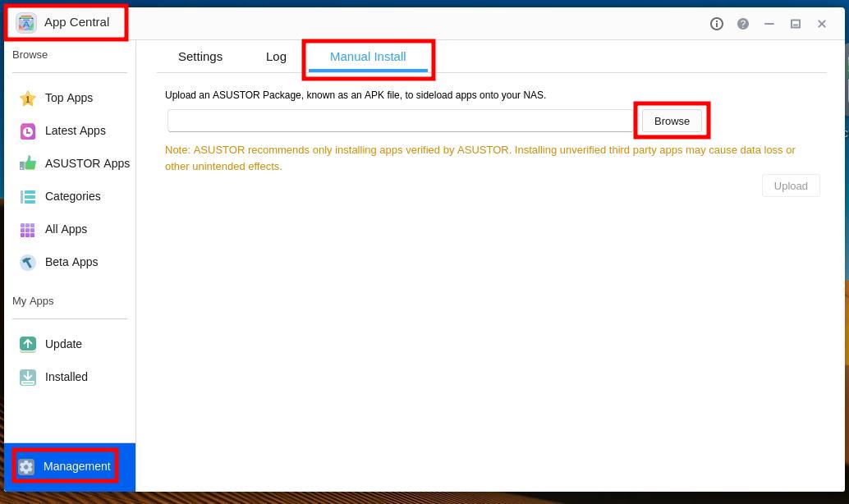The image size is (849, 504).
Task: Restore the App Central window size
Action: pos(795,24)
